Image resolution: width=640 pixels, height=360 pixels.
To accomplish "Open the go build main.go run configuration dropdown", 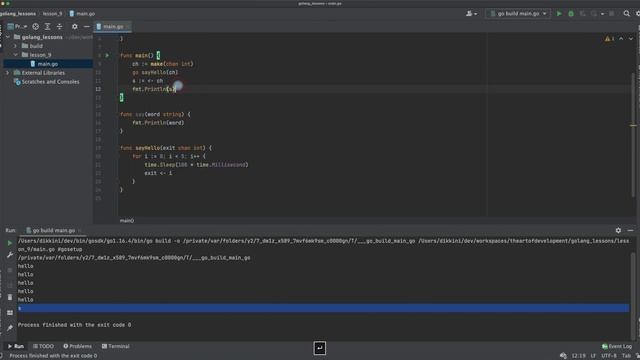I will [518, 13].
